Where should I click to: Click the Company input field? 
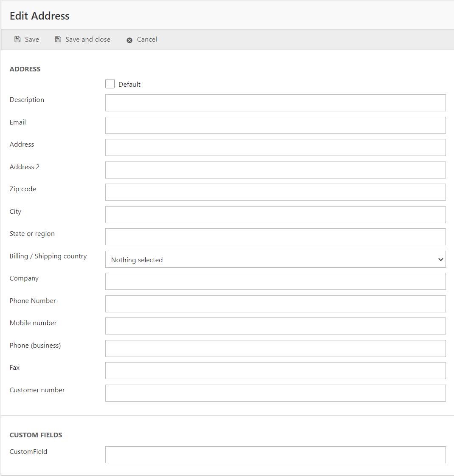click(275, 281)
